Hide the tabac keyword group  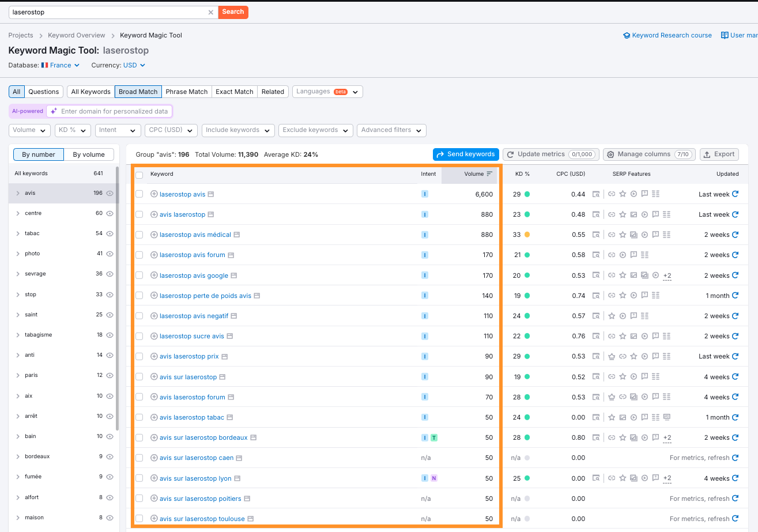[x=110, y=233]
